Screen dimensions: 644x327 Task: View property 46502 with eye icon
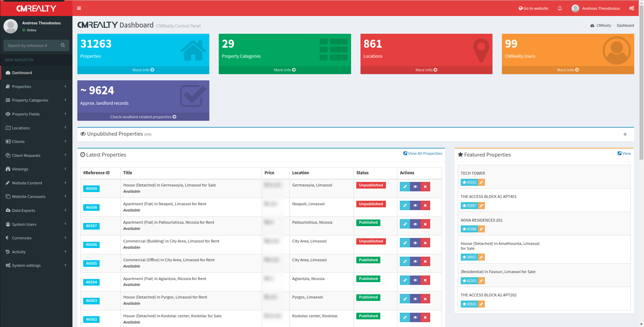(415, 318)
